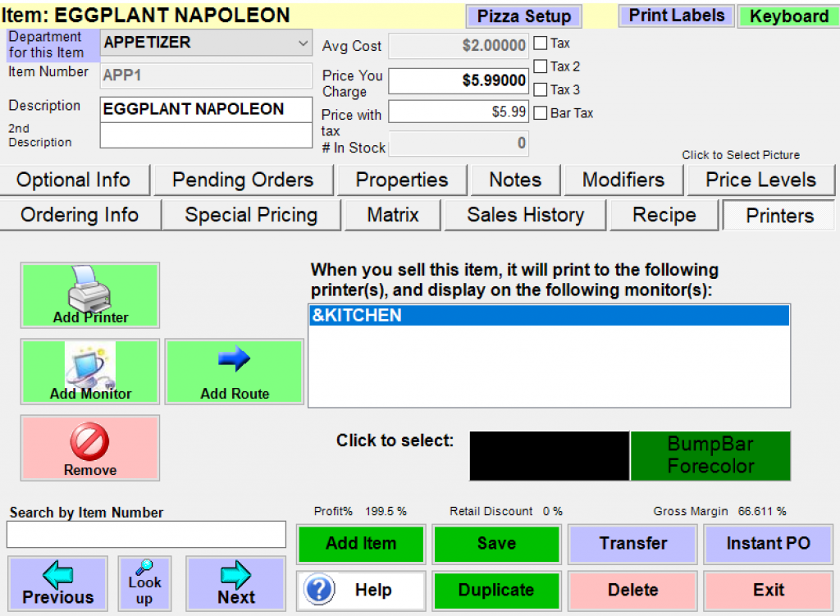The width and height of the screenshot is (840, 616).
Task: Select &KITCHEN in the printer list
Action: pyautogui.click(x=549, y=316)
